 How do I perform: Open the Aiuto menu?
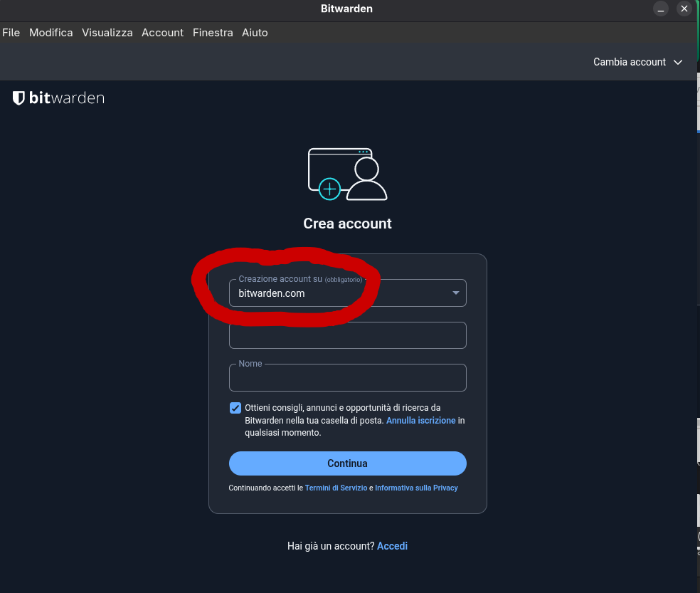pyautogui.click(x=255, y=33)
